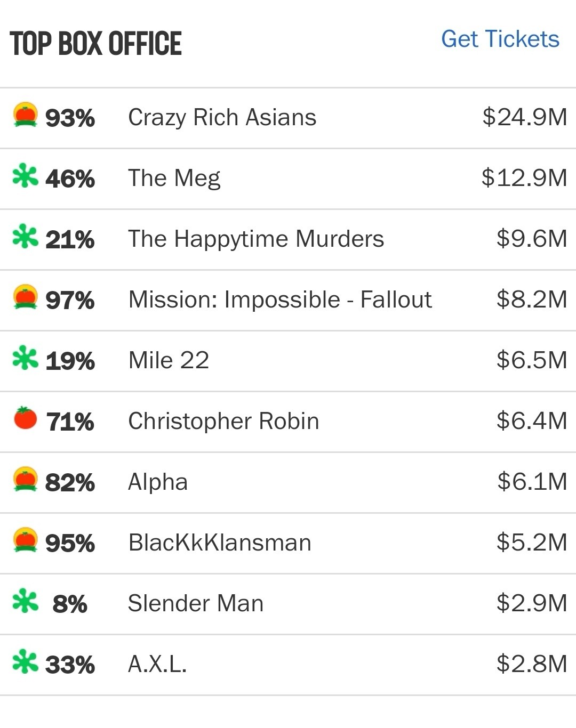The image size is (576, 728).
Task: Click the 71% score for Christopher Robin
Action: 70,422
